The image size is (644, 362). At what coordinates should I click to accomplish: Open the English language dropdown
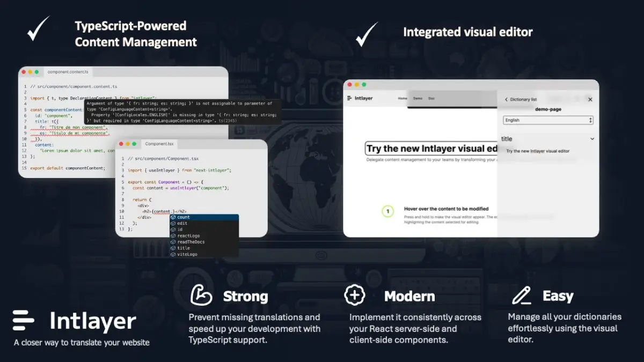pyautogui.click(x=548, y=120)
